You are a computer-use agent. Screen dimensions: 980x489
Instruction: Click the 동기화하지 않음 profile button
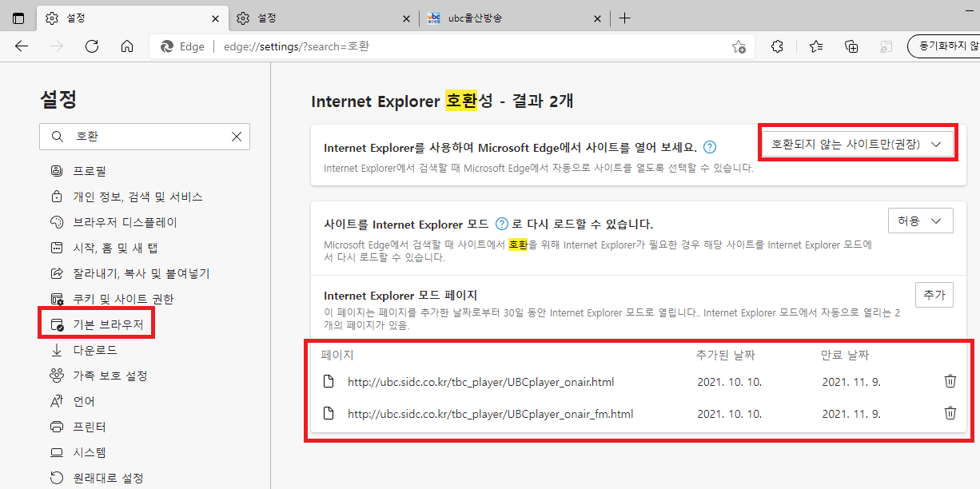(x=944, y=46)
